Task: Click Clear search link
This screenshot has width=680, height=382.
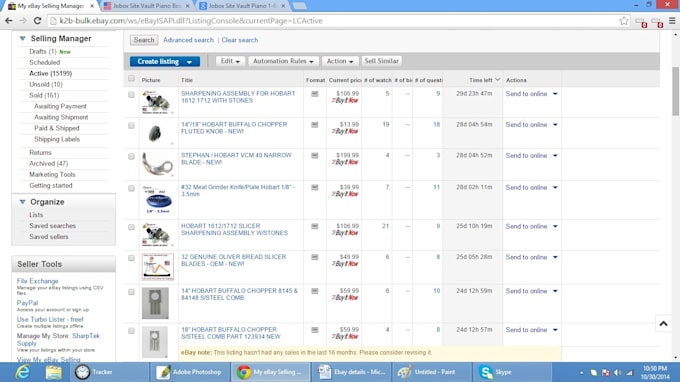Action: (x=239, y=40)
